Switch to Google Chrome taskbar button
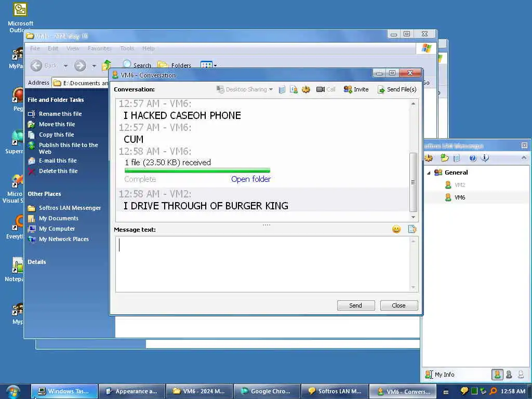532x399 pixels. [267, 391]
